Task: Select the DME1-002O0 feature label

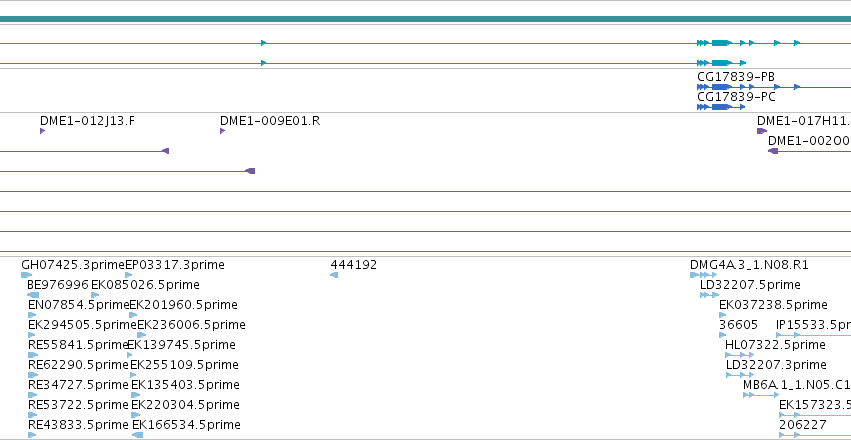Action: [809, 141]
